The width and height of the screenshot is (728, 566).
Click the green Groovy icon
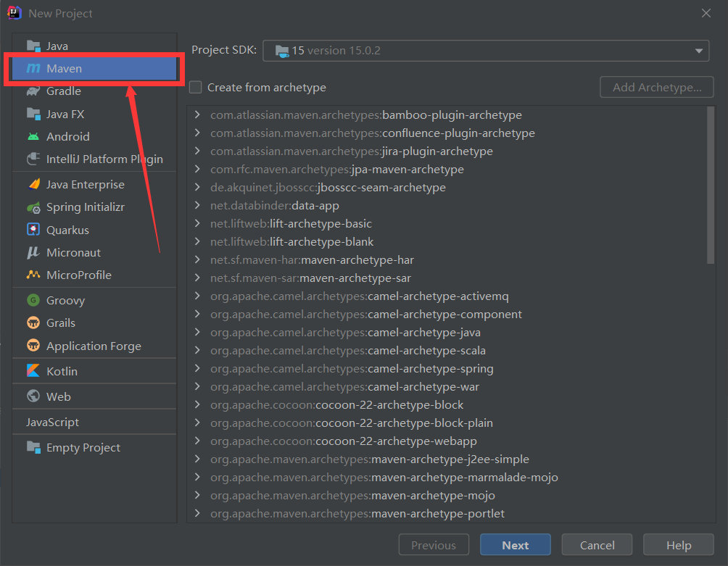pyautogui.click(x=33, y=300)
